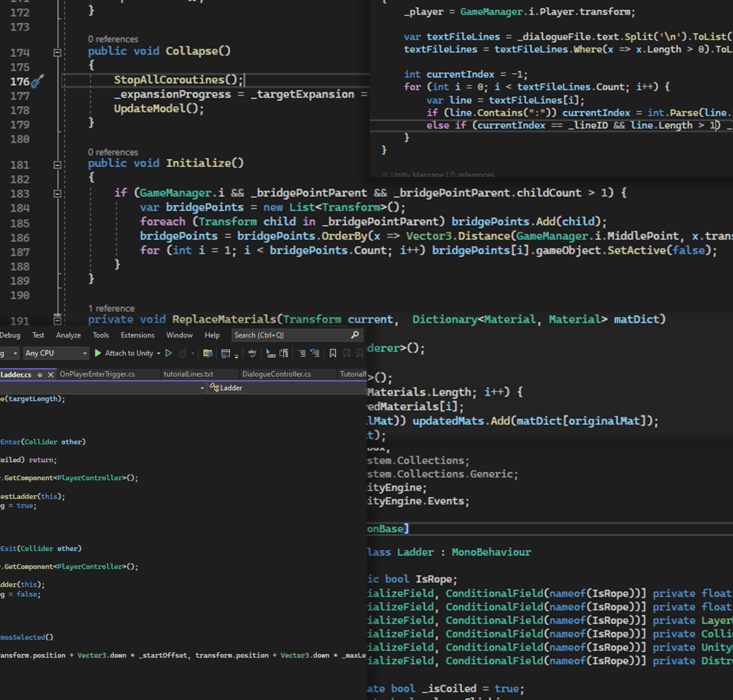Viewport: 733px width, 700px height.
Task: Collapse the if-block fold on line 183
Action: [x=57, y=193]
